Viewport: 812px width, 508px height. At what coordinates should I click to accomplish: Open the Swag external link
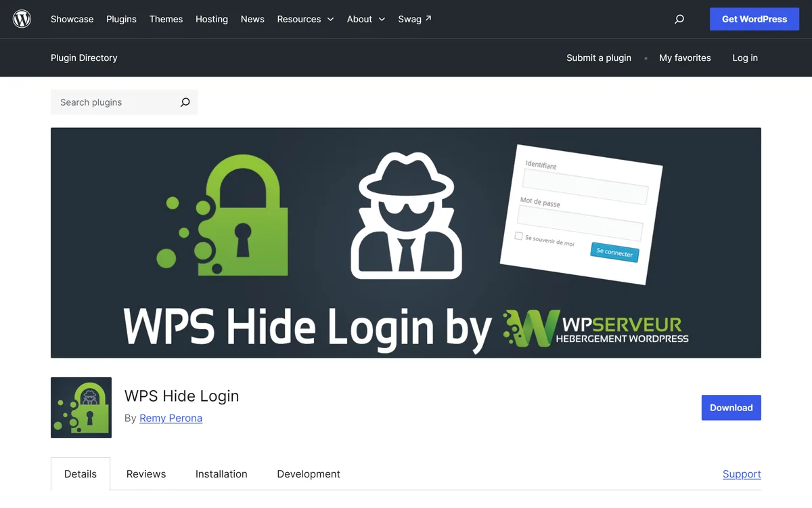(415, 19)
